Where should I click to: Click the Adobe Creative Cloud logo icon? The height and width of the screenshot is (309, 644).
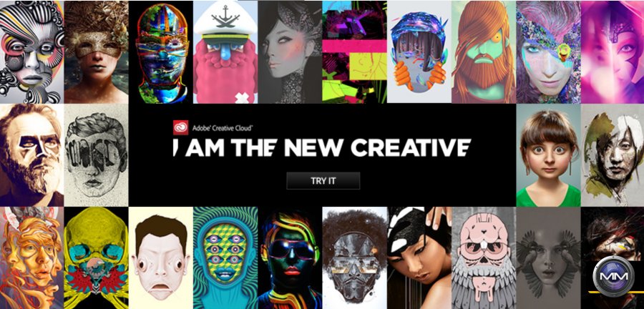click(181, 127)
